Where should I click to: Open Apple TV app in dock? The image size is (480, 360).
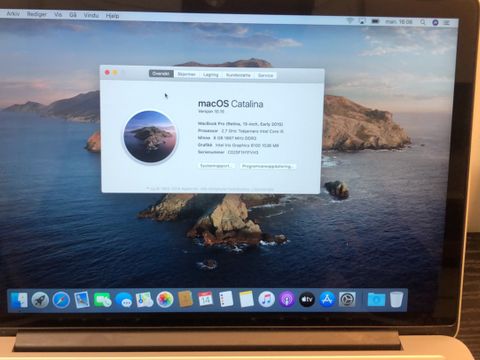(307, 299)
